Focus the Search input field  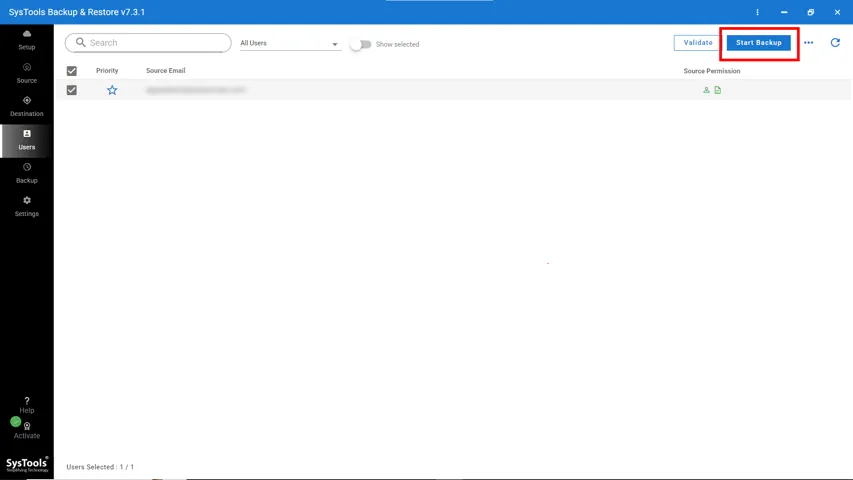pyautogui.click(x=148, y=42)
